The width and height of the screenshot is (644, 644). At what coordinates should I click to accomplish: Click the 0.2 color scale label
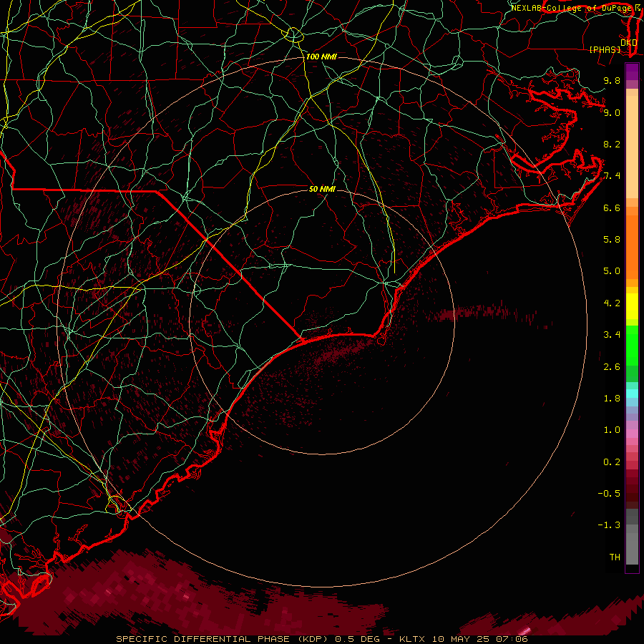[612, 462]
